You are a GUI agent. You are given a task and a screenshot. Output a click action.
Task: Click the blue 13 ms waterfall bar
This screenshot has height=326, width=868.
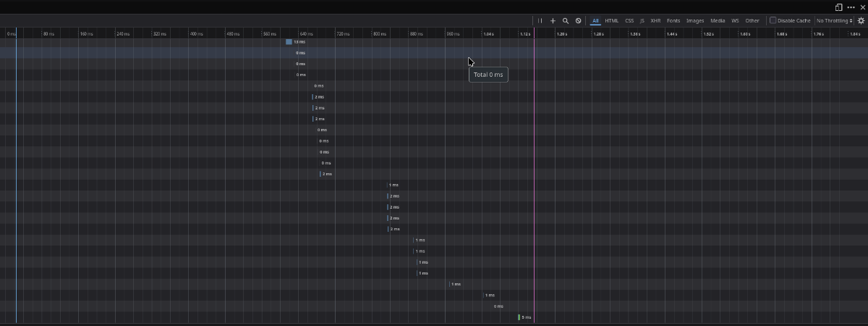pyautogui.click(x=289, y=42)
